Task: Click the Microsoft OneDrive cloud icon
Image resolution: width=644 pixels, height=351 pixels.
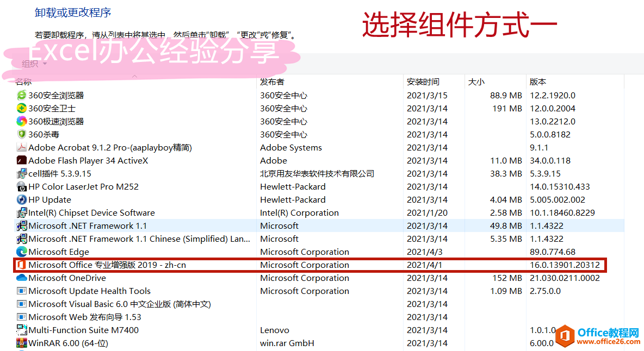Action: [21, 278]
